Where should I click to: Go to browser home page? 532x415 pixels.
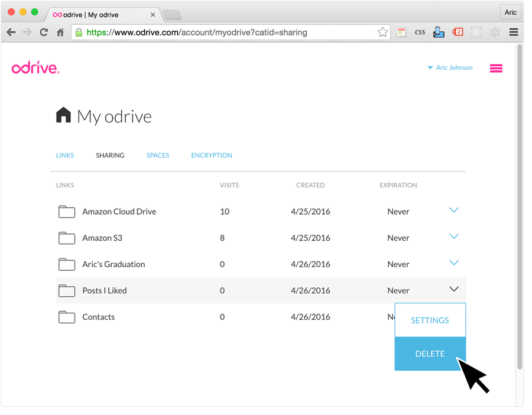(x=60, y=33)
